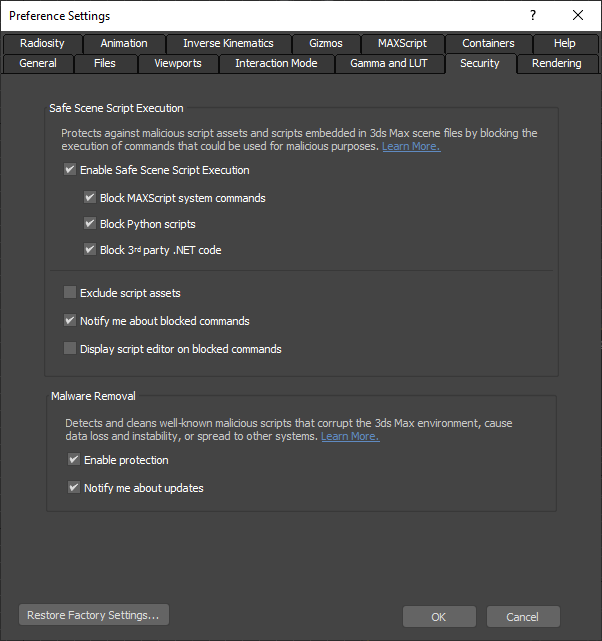Image resolution: width=602 pixels, height=641 pixels.
Task: Check Display script editor on blocked commands
Action: point(70,349)
